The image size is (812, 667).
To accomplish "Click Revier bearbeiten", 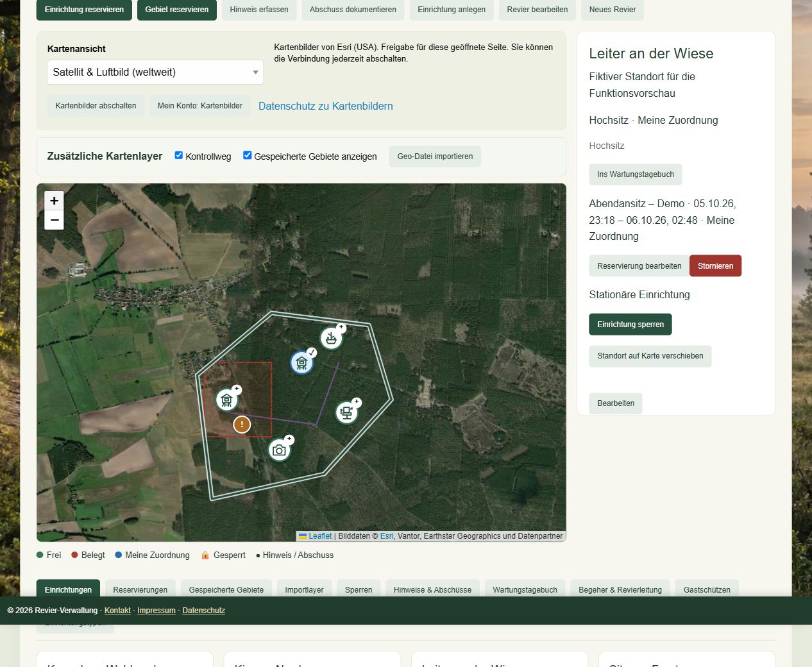I will click(537, 10).
